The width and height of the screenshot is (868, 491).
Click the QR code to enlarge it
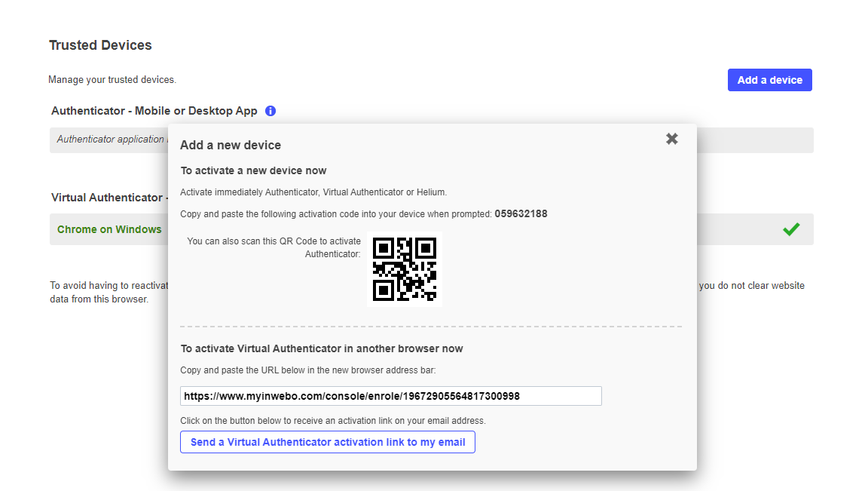tap(404, 269)
